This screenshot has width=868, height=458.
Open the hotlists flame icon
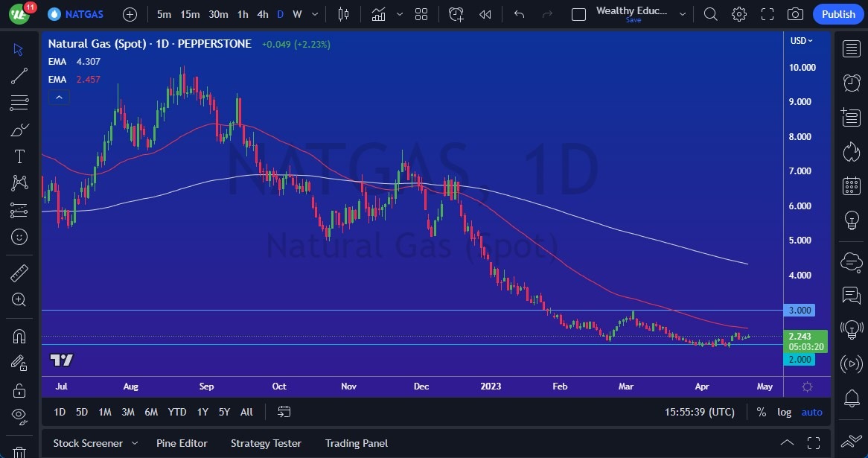852,151
